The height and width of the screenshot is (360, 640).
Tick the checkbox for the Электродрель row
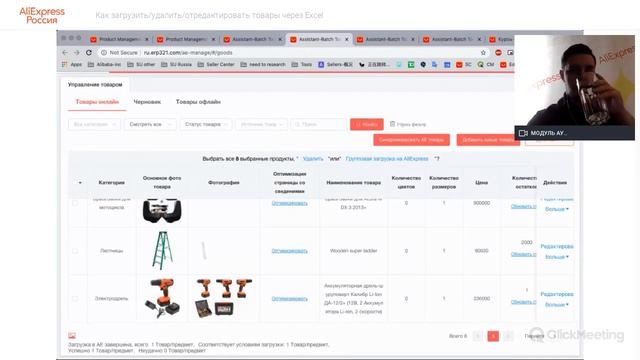[x=75, y=299]
